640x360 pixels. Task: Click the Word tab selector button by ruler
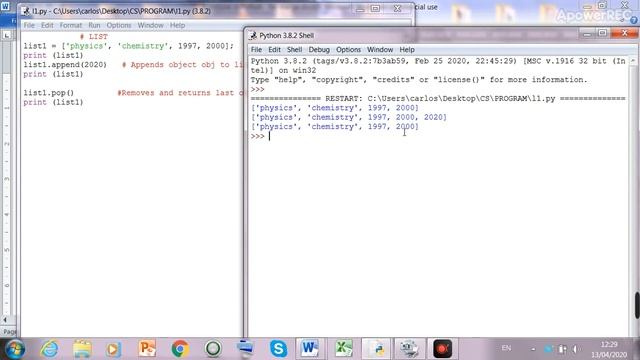click(x=7, y=36)
